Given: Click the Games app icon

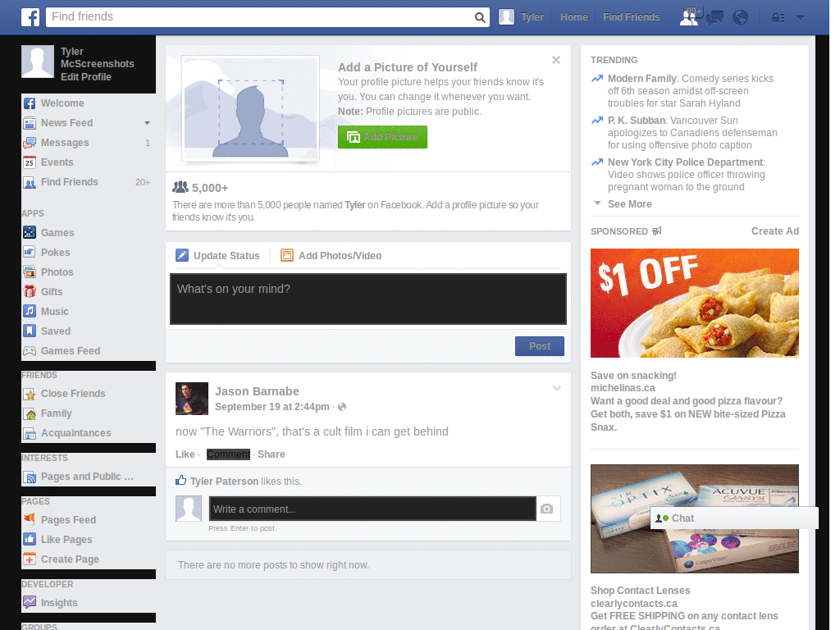Looking at the screenshot, I should coord(30,232).
